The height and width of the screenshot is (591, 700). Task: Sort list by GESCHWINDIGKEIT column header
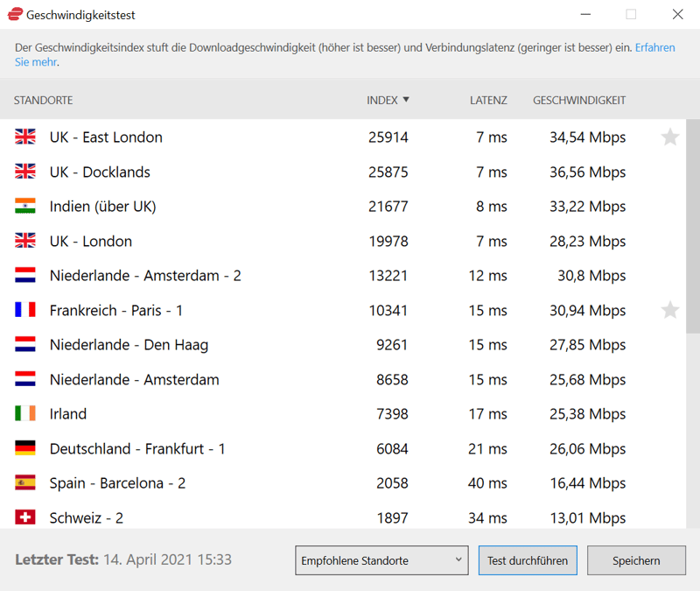(x=579, y=101)
